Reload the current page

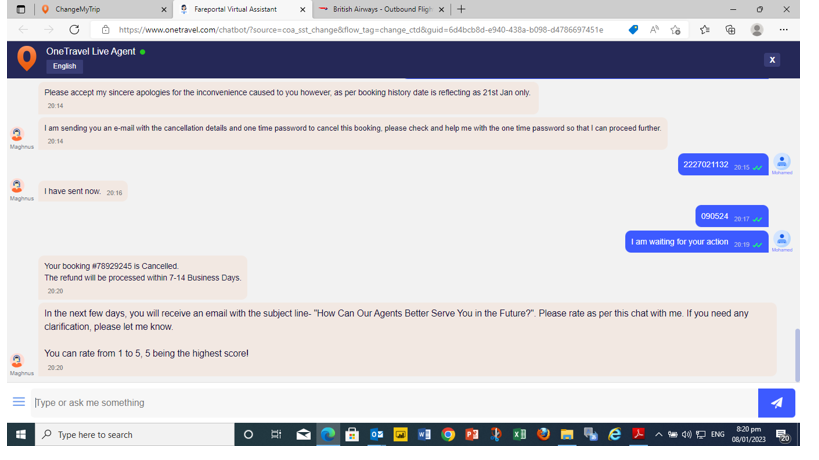[74, 30]
